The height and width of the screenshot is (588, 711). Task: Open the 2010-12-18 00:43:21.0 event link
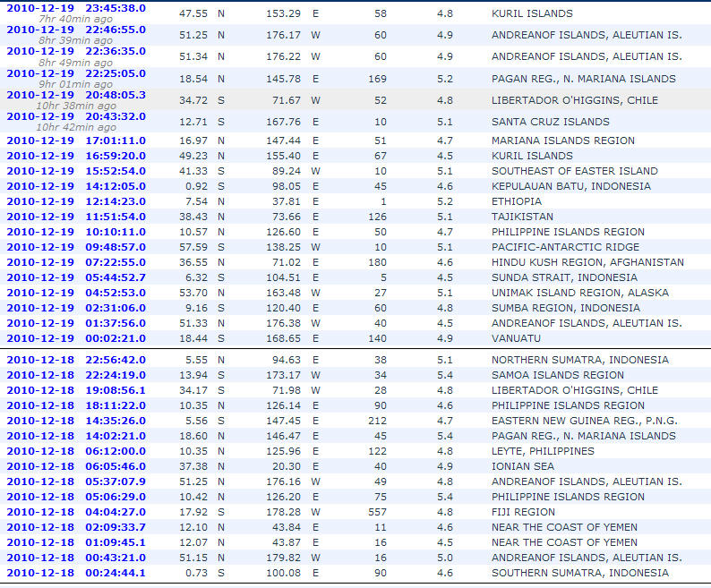click(x=76, y=558)
